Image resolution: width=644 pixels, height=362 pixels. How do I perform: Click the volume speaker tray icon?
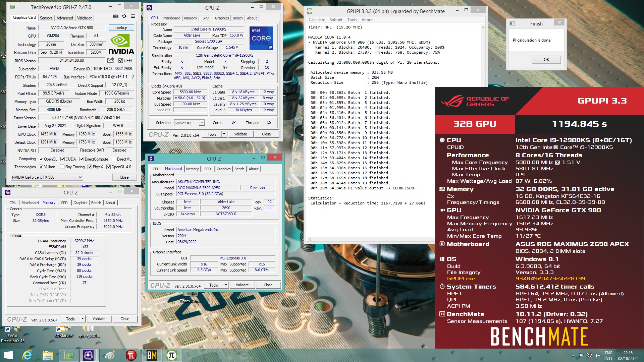[597, 355]
